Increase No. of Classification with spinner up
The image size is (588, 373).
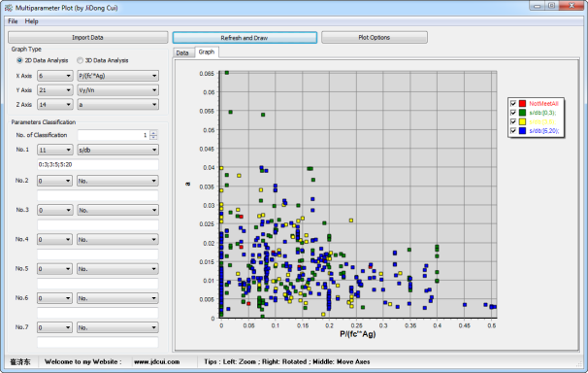pyautogui.click(x=153, y=132)
